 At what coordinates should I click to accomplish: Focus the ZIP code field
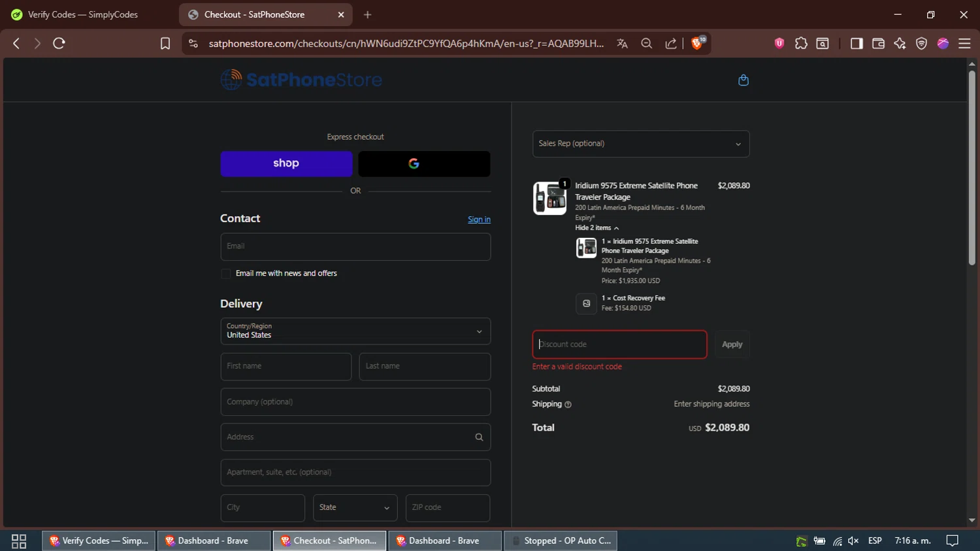[448, 508]
